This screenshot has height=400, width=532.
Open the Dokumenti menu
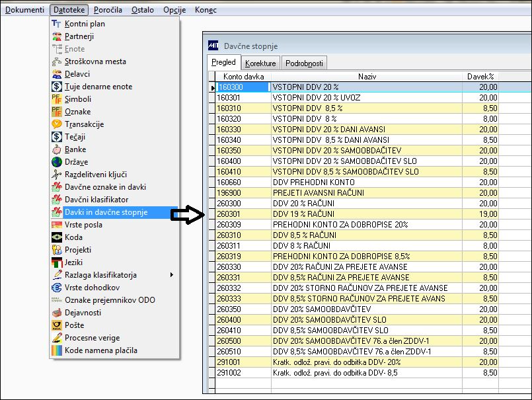(x=24, y=10)
